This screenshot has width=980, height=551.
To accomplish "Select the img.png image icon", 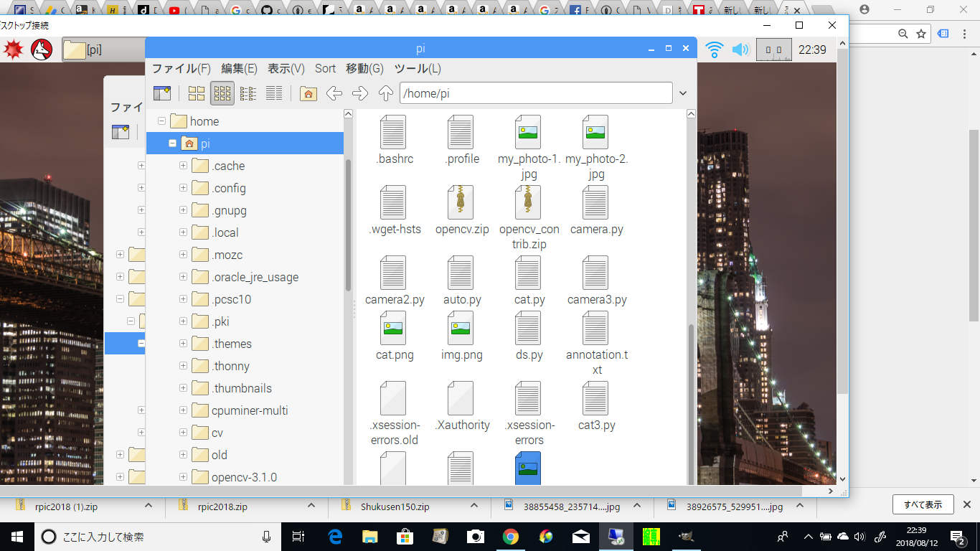I will 461,329.
